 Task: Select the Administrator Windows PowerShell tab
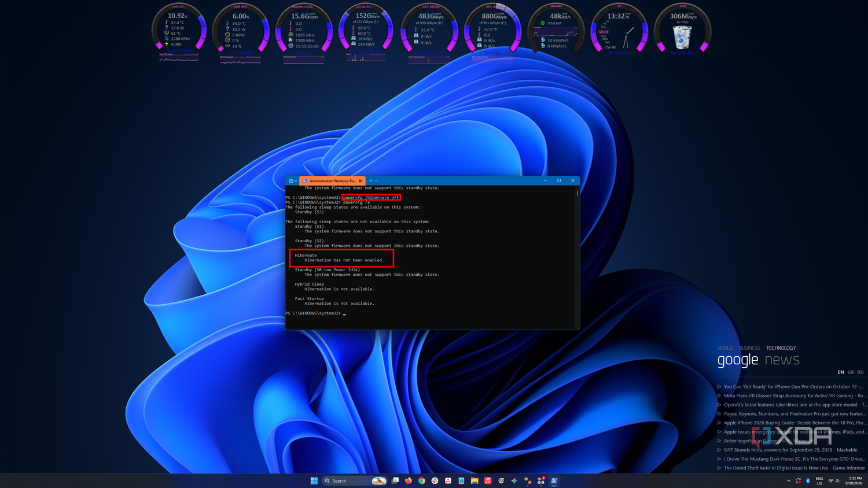(332, 181)
